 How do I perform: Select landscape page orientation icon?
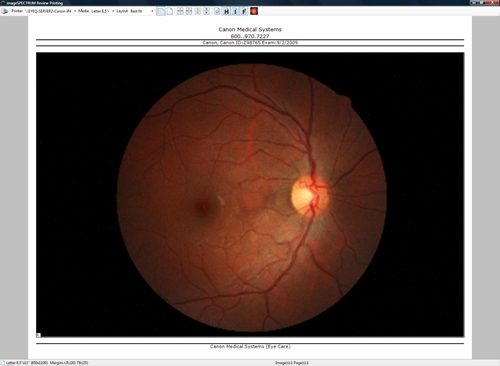pos(161,11)
